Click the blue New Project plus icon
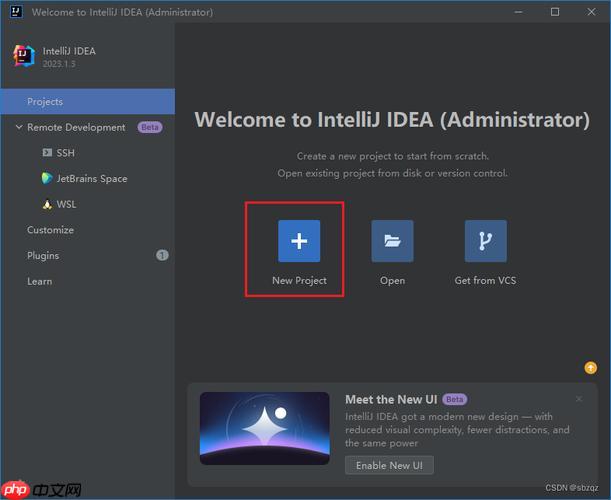Image resolution: width=611 pixels, height=500 pixels. point(299,241)
